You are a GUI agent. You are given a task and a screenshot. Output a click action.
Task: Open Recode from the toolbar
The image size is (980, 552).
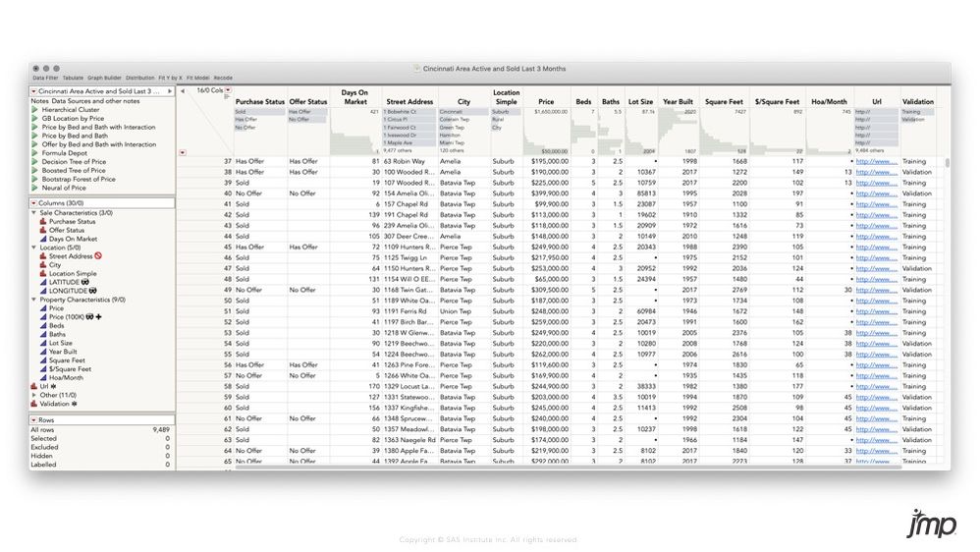click(223, 79)
